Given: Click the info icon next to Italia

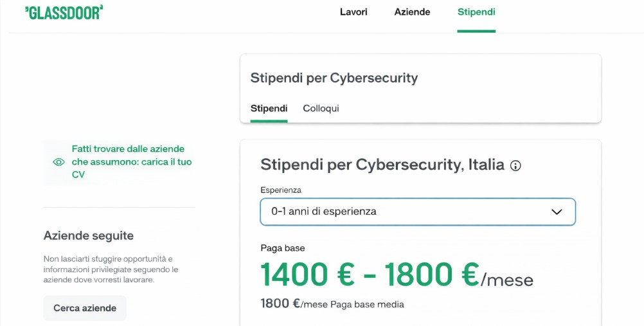Looking at the screenshot, I should coord(515,166).
